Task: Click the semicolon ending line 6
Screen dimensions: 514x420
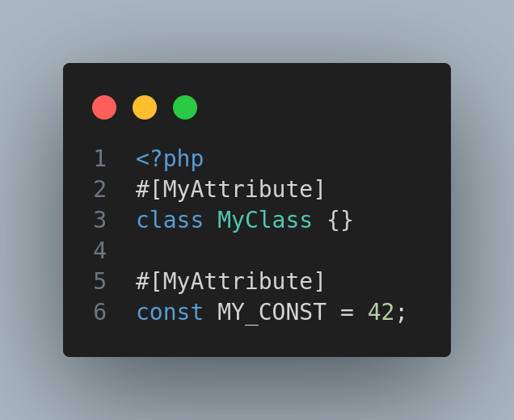Action: 402,313
